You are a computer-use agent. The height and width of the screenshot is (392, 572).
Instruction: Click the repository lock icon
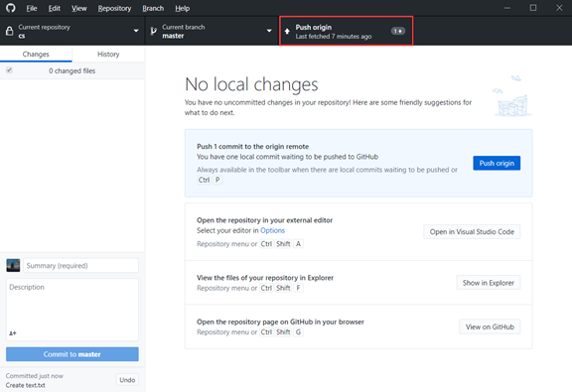click(10, 32)
